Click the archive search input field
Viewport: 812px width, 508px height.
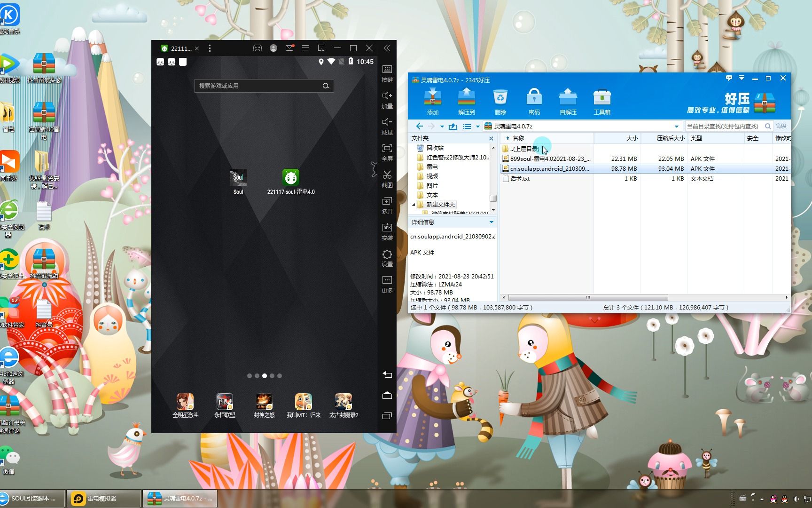click(724, 126)
